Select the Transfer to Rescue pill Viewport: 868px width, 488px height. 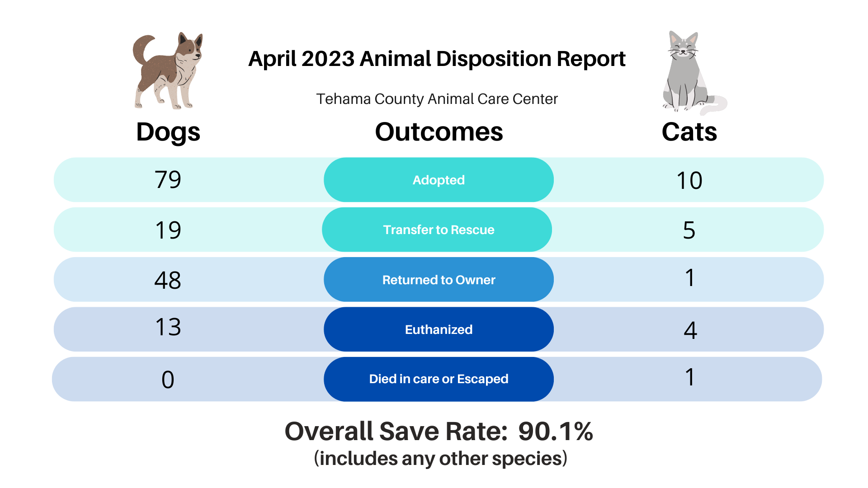pos(437,230)
